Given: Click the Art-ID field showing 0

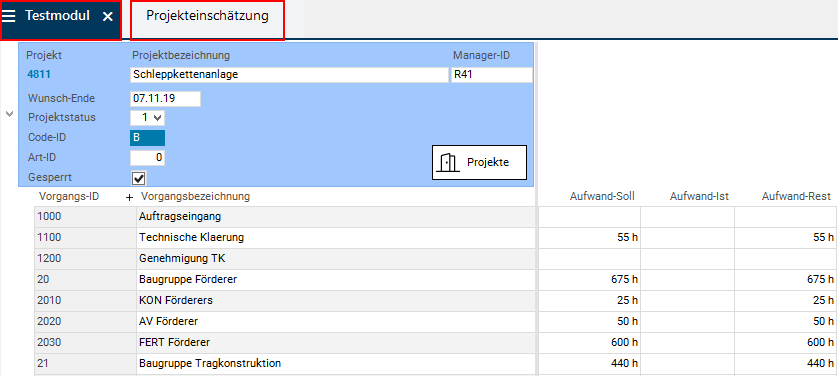Looking at the screenshot, I should point(148,158).
